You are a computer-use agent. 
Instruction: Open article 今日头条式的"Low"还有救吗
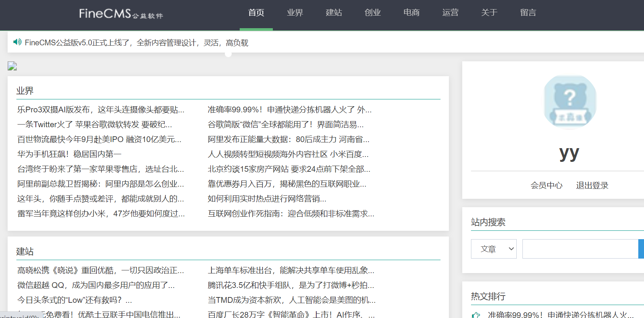pyautogui.click(x=75, y=300)
